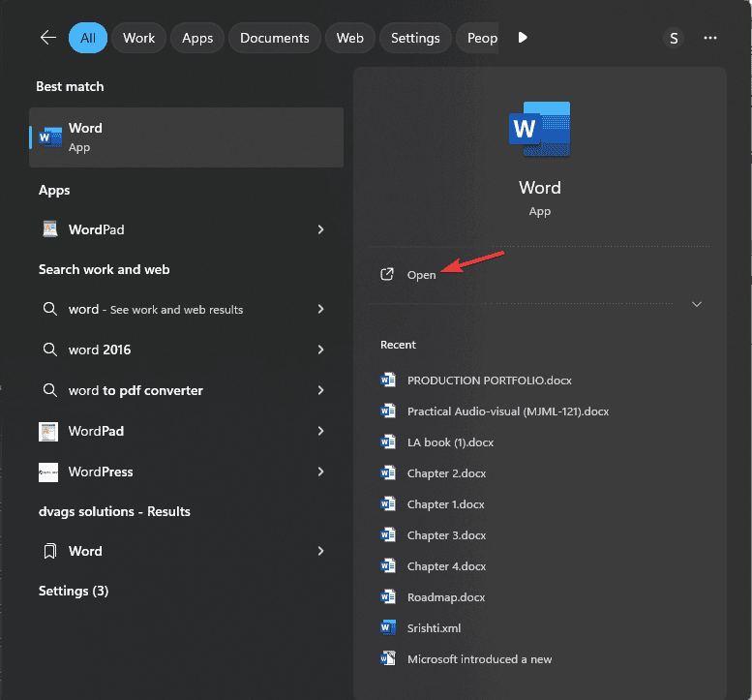Expand the Word dvags solutions result

tap(320, 551)
